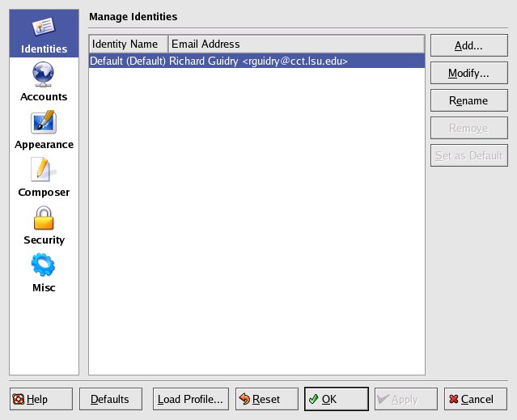Viewport: 517px width, 420px height.
Task: Click the green checkmark on OK
Action: [x=313, y=399]
